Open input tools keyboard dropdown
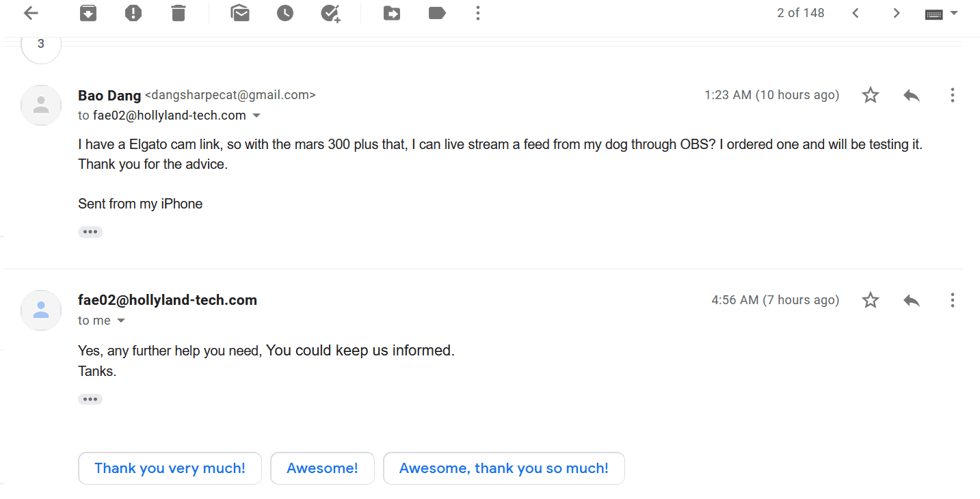 pos(942,13)
